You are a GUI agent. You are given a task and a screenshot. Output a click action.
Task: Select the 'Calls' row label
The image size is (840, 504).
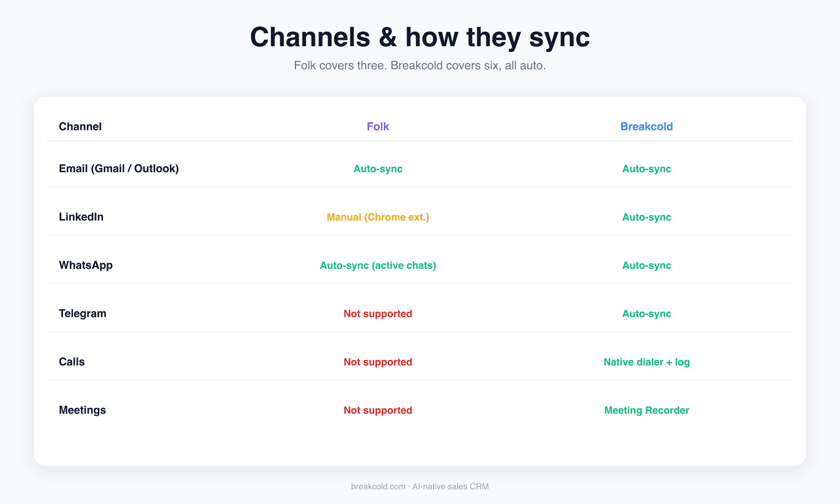coord(72,362)
